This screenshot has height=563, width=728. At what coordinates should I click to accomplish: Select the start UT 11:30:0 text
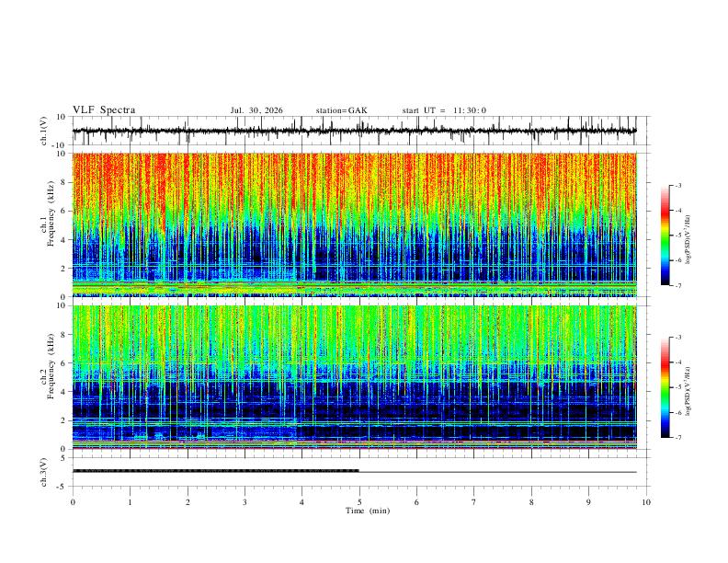(x=444, y=110)
